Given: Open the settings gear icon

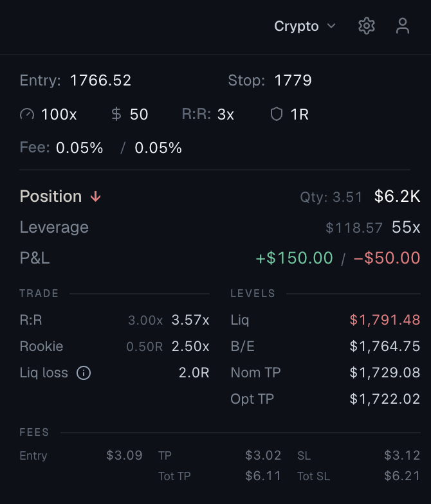Looking at the screenshot, I should 367,26.
